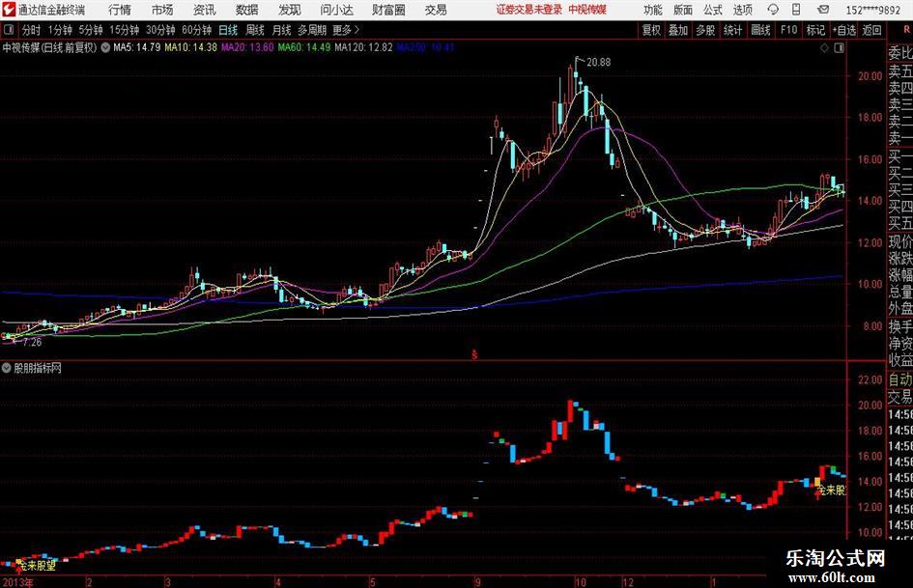This screenshot has width=913, height=588.
Task: Click the mobile phone icon
Action: pyautogui.click(x=796, y=10)
